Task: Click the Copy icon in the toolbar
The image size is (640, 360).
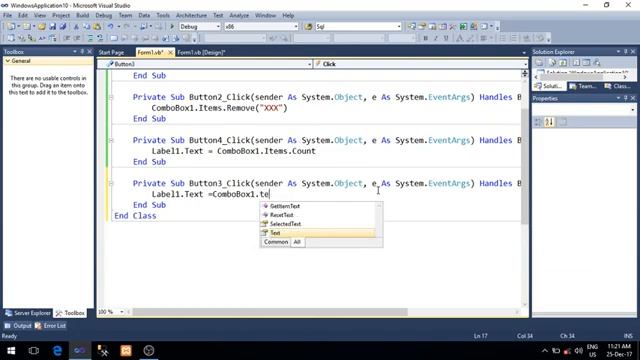Action: click(x=87, y=27)
